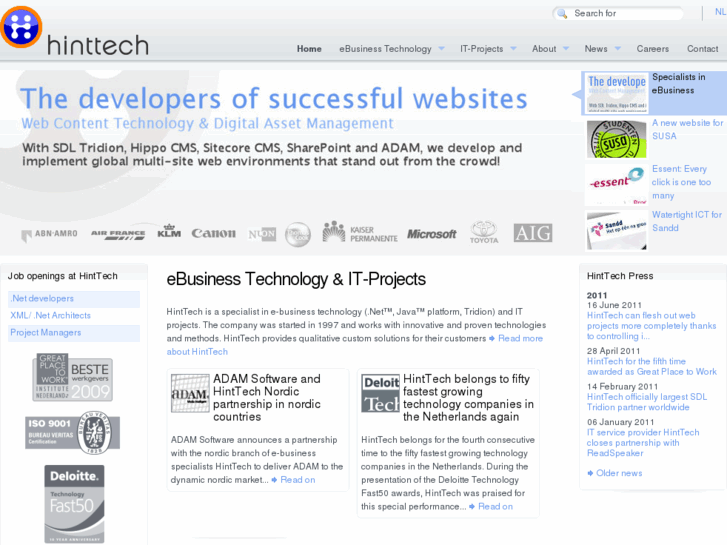
Task: Click HintTech belongs to fifty fastest headline
Action: [x=468, y=398]
